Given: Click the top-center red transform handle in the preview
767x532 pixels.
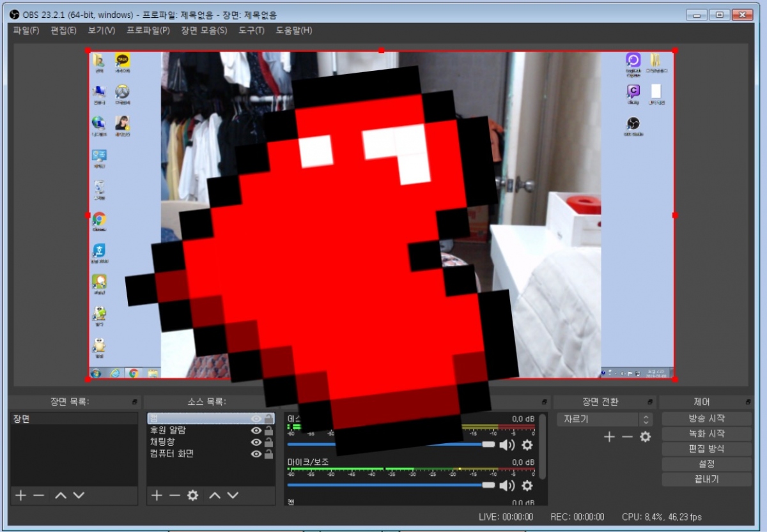Looking at the screenshot, I should [382, 50].
